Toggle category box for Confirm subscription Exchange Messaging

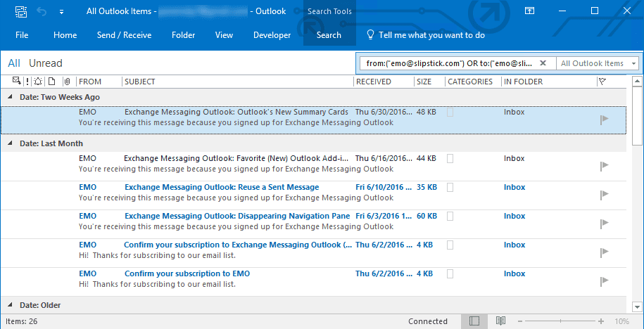pos(450,245)
